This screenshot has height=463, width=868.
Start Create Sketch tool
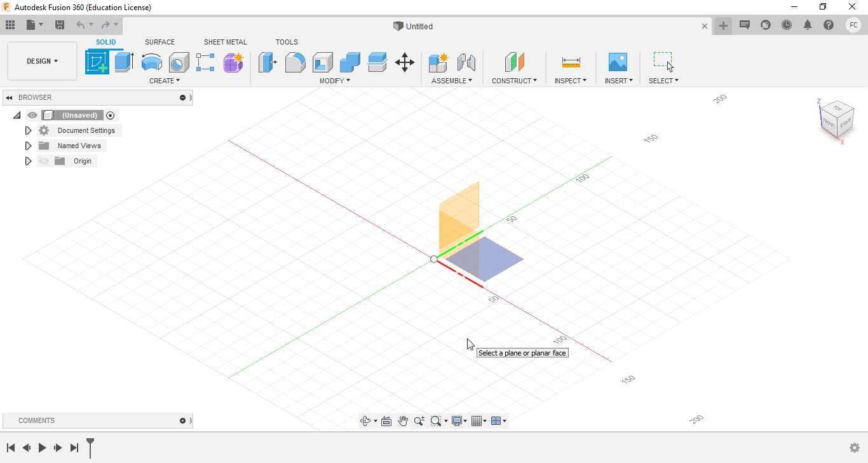pyautogui.click(x=97, y=62)
